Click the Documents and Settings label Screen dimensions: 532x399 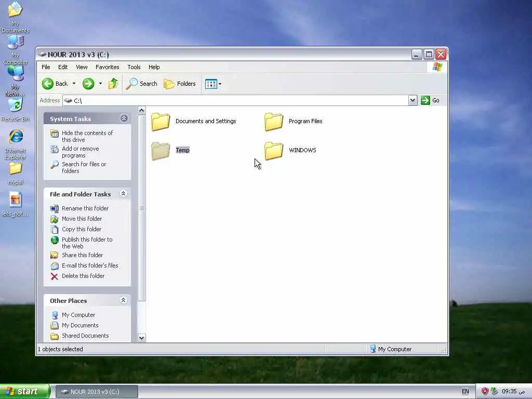click(206, 121)
